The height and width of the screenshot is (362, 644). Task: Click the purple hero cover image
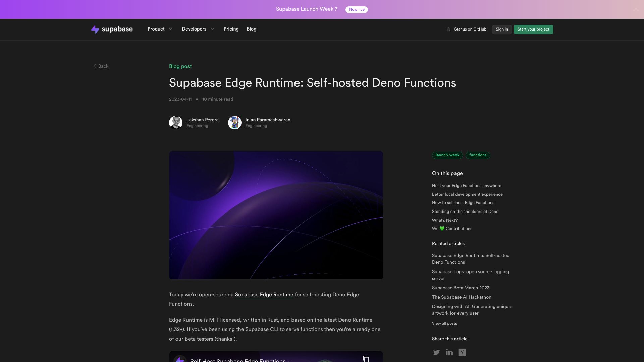tap(276, 215)
